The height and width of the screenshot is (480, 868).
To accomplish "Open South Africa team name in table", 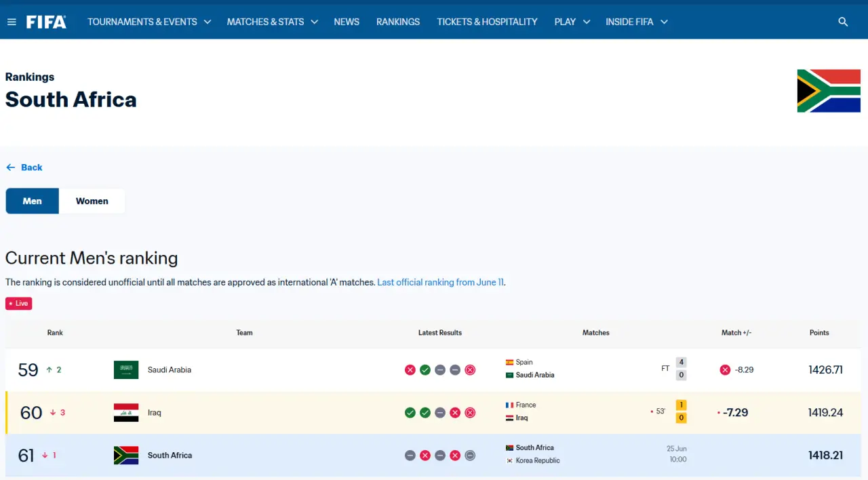I will (x=170, y=455).
